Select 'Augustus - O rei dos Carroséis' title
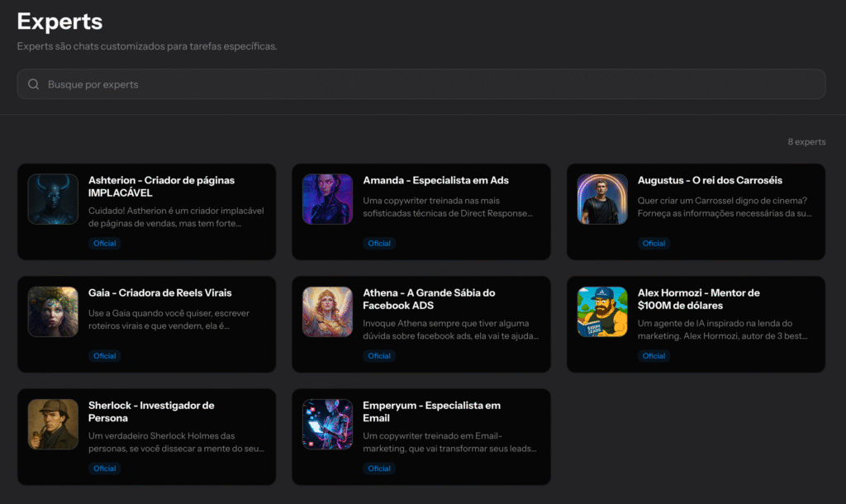The width and height of the screenshot is (846, 504). coord(710,180)
